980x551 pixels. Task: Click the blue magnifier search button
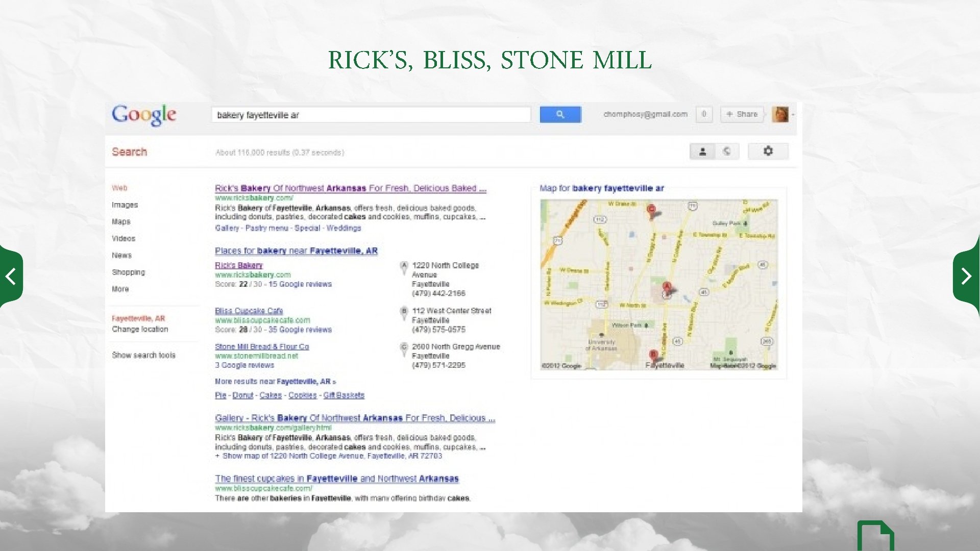tap(560, 114)
